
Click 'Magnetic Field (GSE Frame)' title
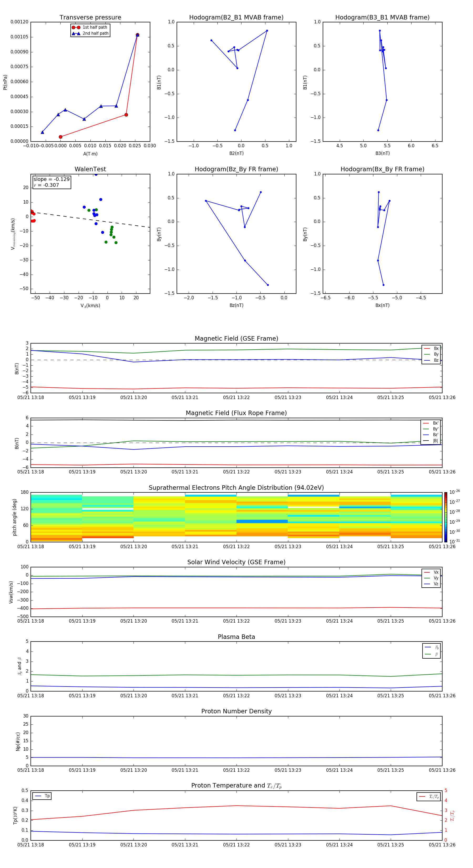coord(236,339)
